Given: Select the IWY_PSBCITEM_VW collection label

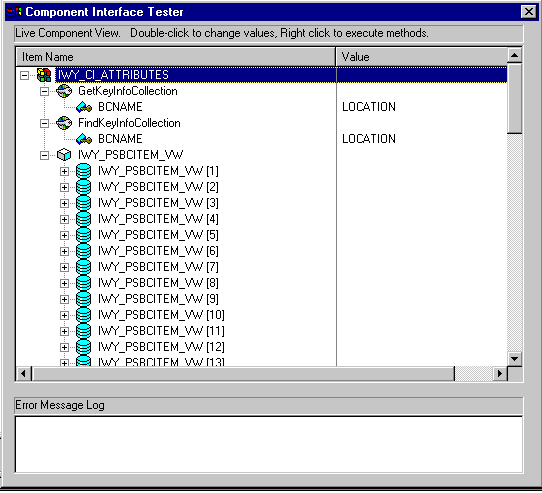Looking at the screenshot, I should coord(131,155).
